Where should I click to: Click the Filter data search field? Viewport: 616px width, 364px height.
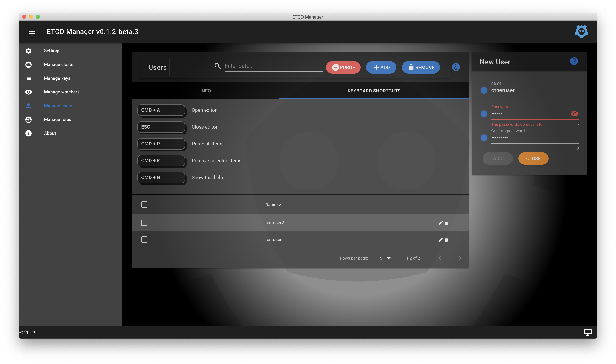tap(273, 66)
